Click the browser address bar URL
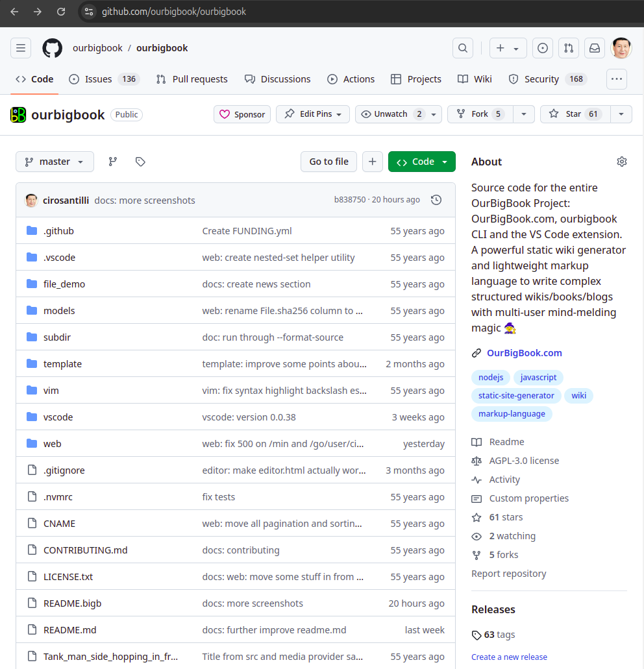644x669 pixels. [x=174, y=12]
